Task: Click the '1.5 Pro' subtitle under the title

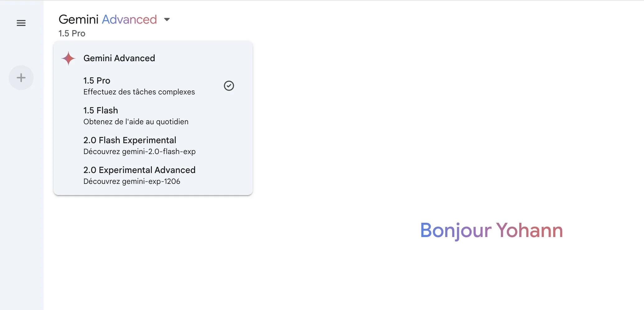Action: pos(72,33)
